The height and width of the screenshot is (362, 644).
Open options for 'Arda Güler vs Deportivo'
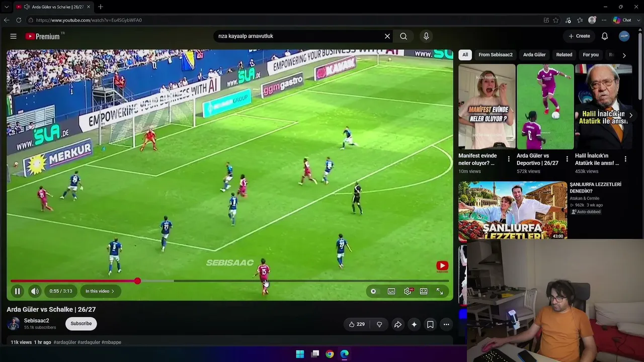click(567, 159)
